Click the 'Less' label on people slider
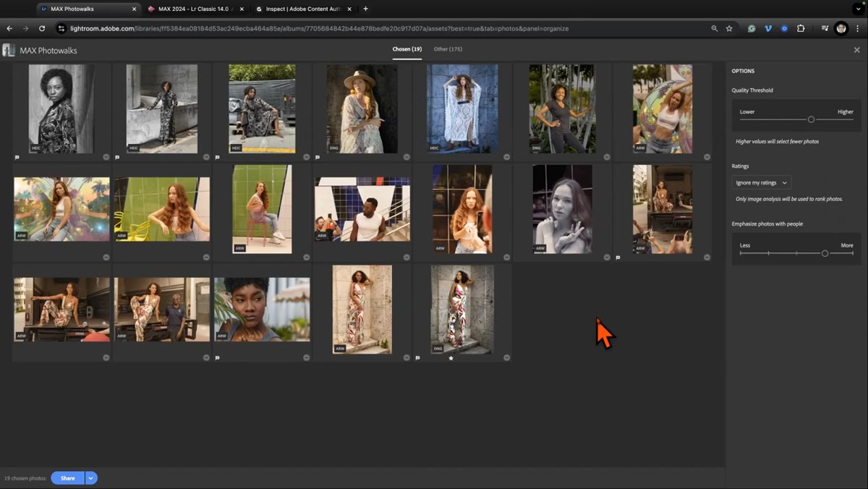The height and width of the screenshot is (489, 868). (x=745, y=245)
